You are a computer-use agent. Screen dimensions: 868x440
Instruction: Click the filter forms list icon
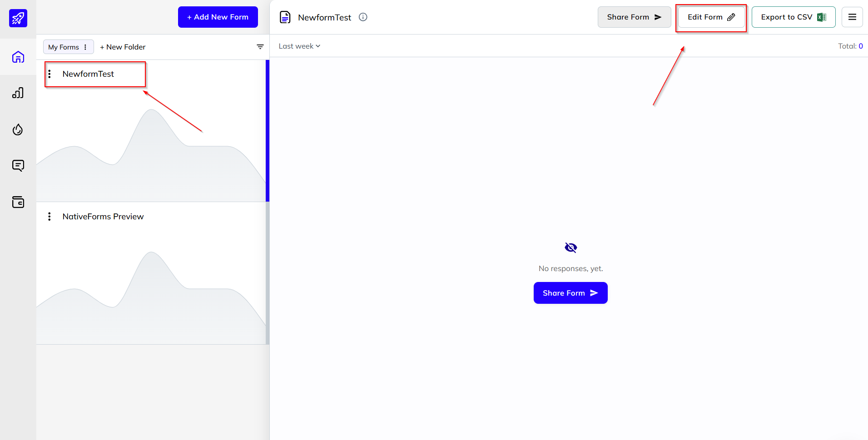(x=260, y=47)
